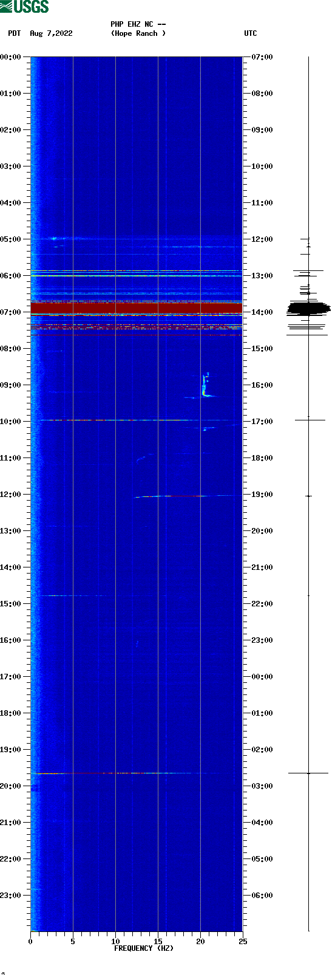335x980 pixels.
Task: Click the 0 Hz frequency tick label
Action: (30, 942)
